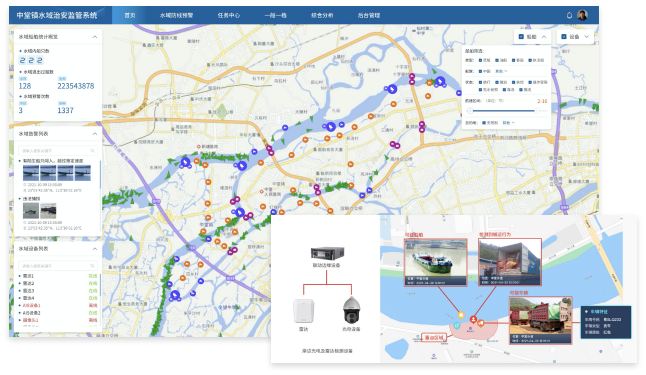Collapse the vessel statistics overview panel
This screenshot has height=375, width=646.
[x=95, y=37]
